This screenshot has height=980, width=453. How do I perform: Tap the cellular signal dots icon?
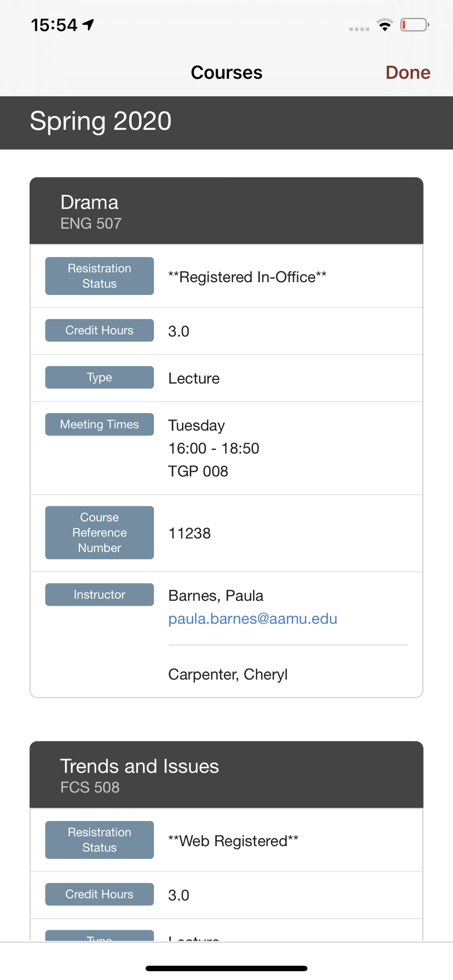point(359,29)
